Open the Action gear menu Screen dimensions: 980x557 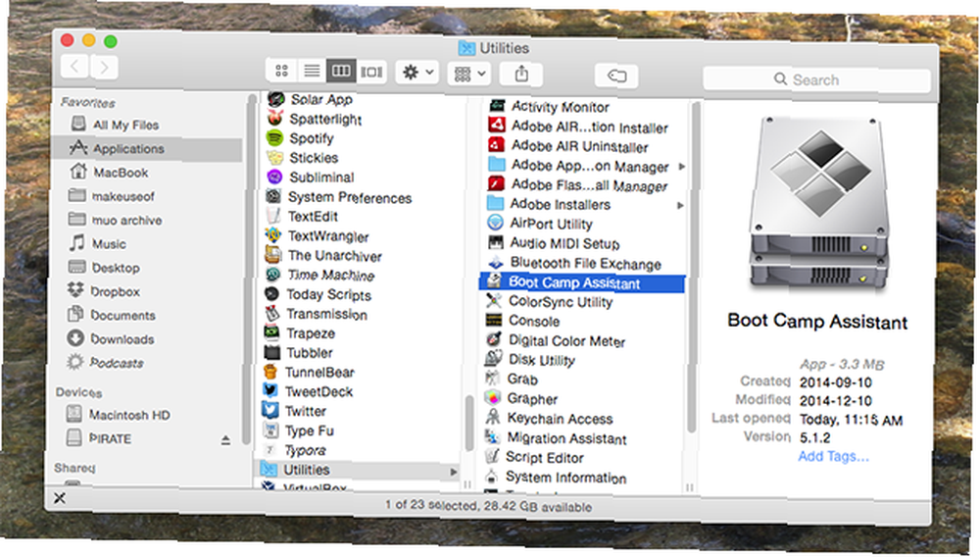coord(417,73)
